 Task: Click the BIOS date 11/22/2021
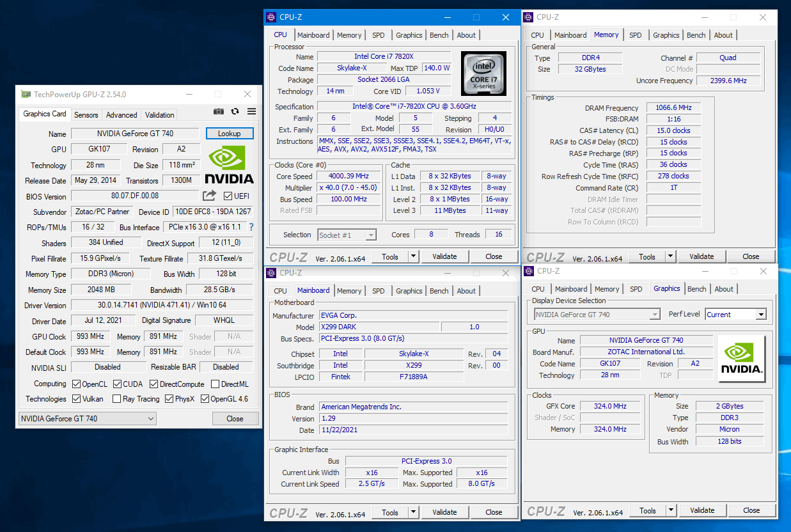[x=412, y=430]
